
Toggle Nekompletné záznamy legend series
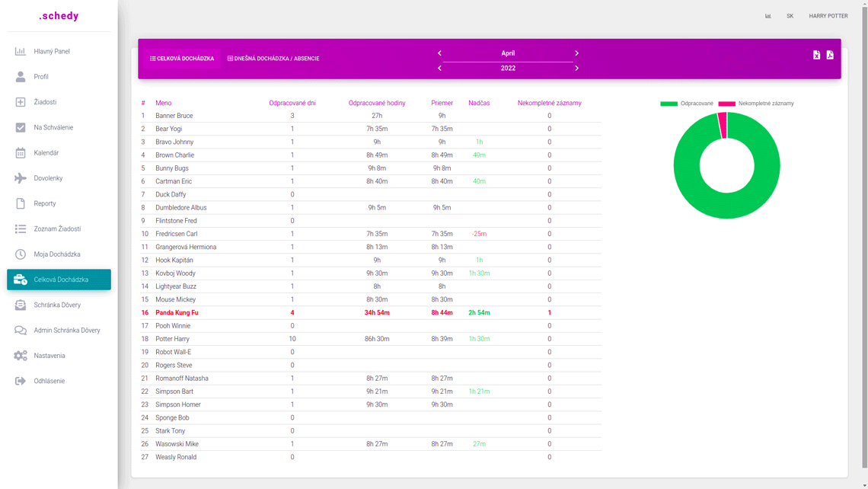[756, 104]
